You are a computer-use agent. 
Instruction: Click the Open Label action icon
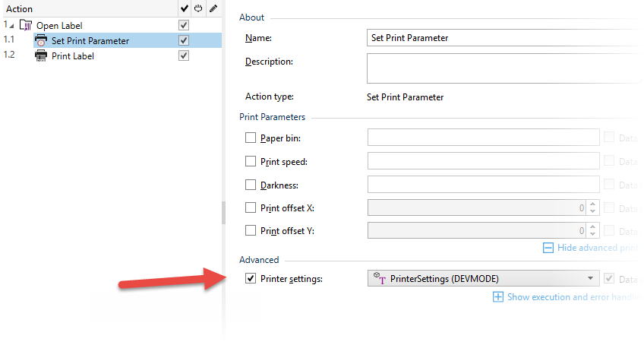(25, 26)
